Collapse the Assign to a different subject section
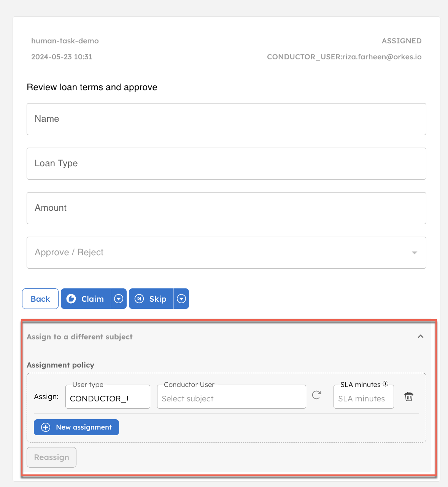This screenshot has height=487, width=448. coord(421,336)
